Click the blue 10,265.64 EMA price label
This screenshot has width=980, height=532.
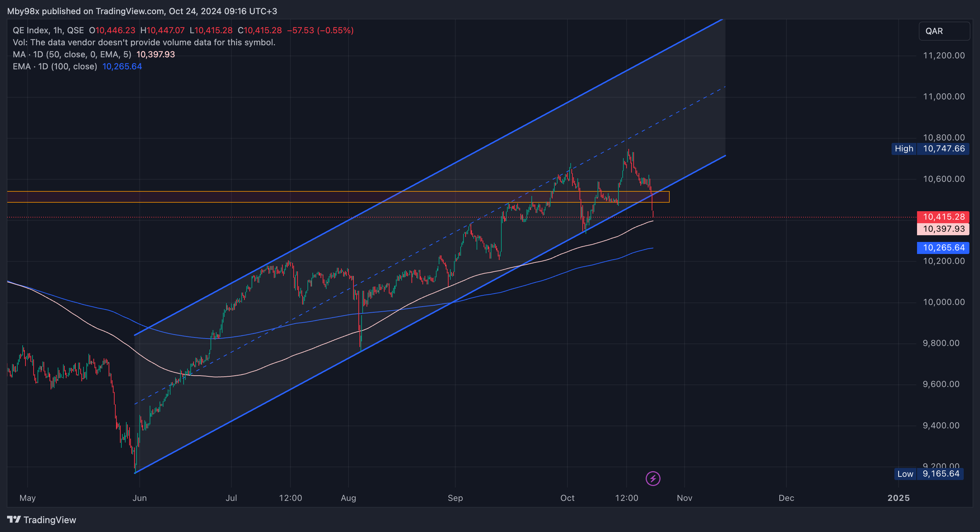(944, 248)
